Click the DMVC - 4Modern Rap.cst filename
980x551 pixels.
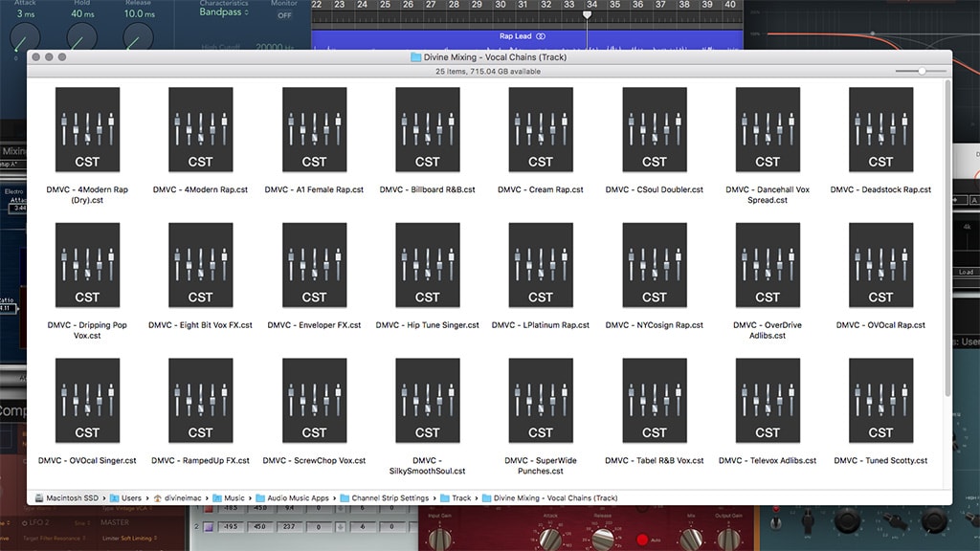click(201, 189)
